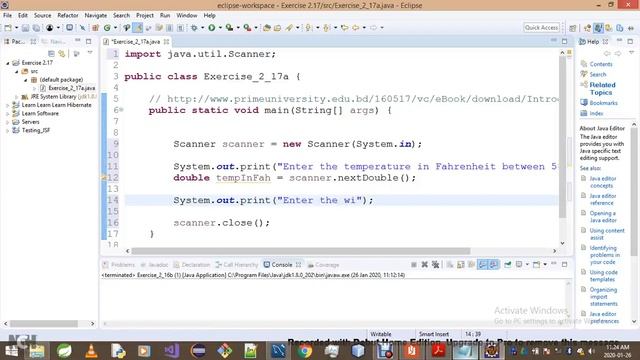The width and height of the screenshot is (640, 360).
Task: Click the editor vertical scrollbar
Action: 562,137
